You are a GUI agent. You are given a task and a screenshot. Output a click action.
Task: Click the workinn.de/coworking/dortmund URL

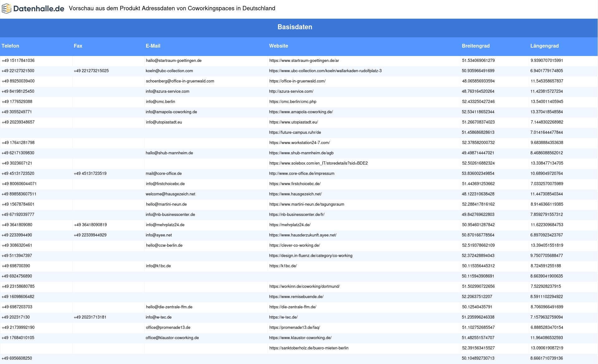305,287
